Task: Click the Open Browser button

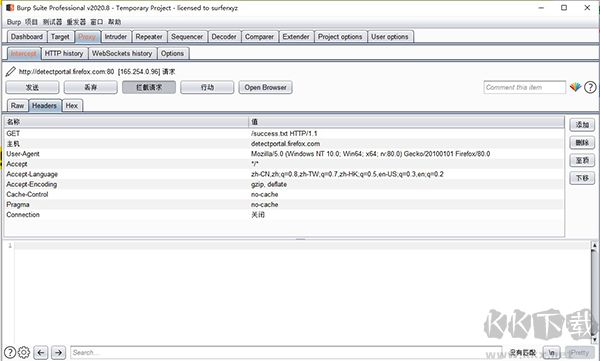Action: (266, 87)
